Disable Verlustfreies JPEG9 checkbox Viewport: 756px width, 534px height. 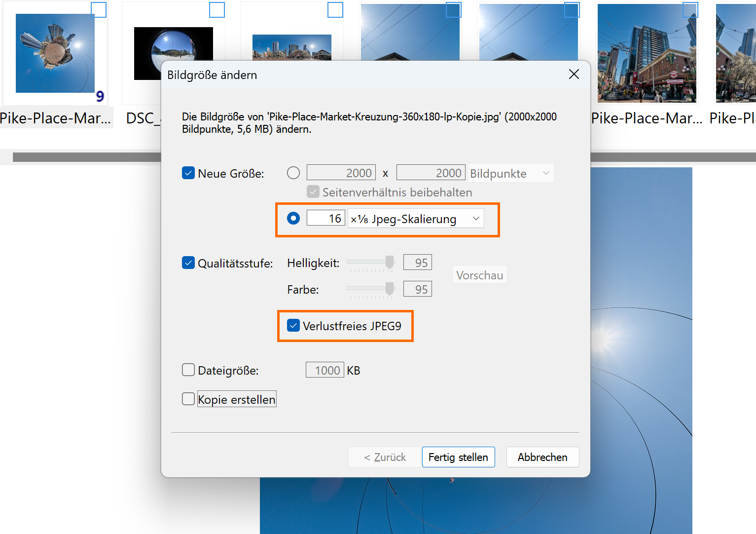point(293,326)
